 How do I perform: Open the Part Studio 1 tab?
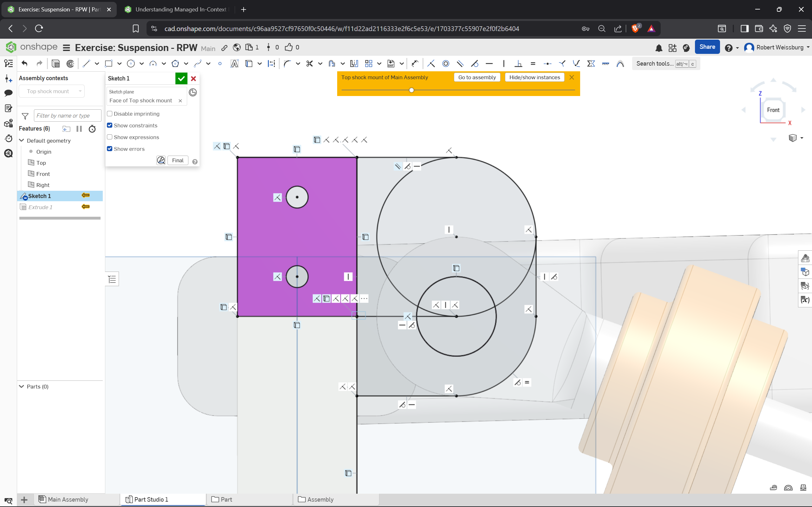[x=151, y=499]
